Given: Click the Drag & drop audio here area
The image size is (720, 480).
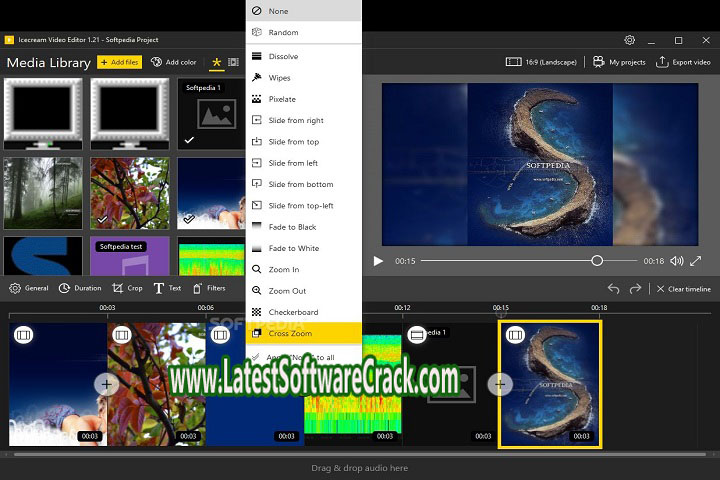Looking at the screenshot, I should tap(360, 468).
